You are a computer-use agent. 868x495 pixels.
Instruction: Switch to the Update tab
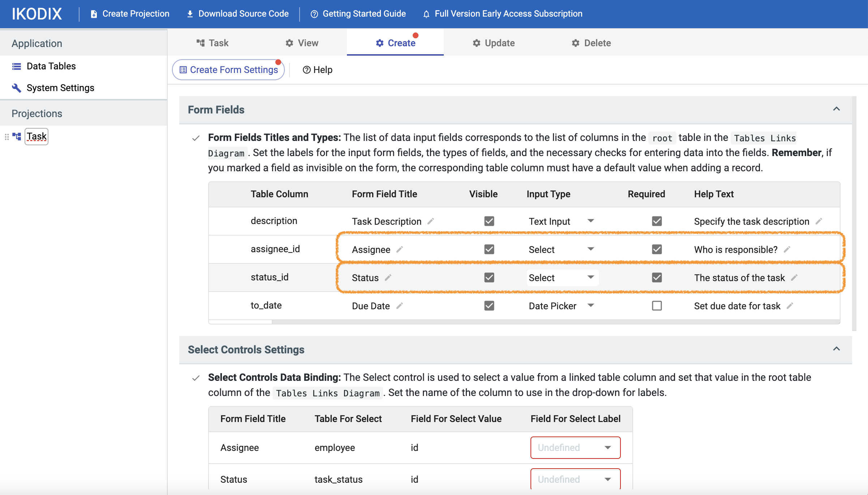(x=494, y=43)
